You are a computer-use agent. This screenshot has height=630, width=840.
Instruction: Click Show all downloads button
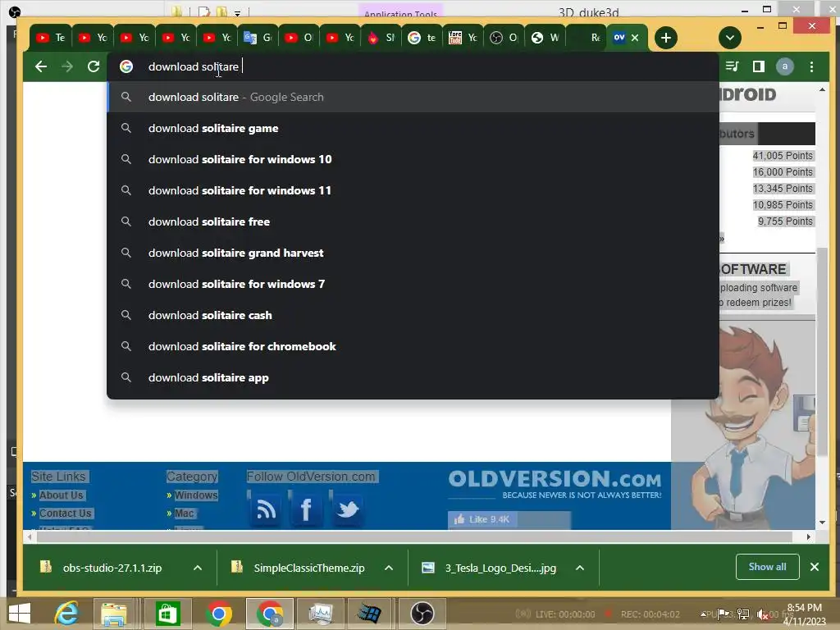767,567
